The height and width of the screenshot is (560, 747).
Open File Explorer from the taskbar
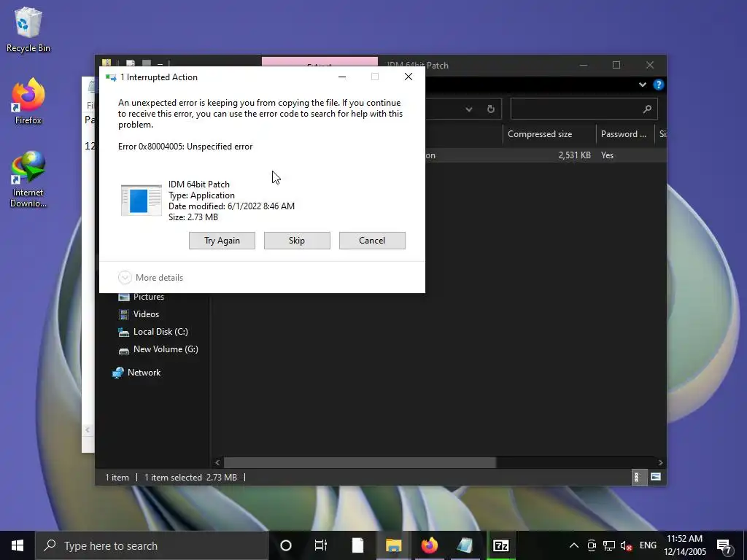[x=393, y=545]
